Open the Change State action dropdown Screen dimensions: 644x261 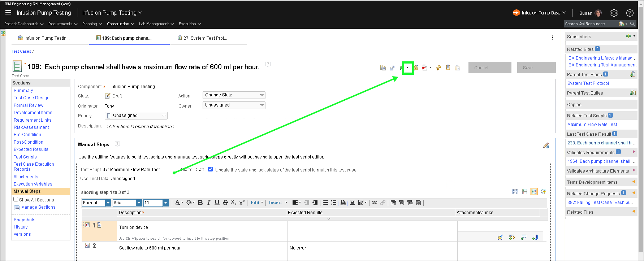pos(234,95)
